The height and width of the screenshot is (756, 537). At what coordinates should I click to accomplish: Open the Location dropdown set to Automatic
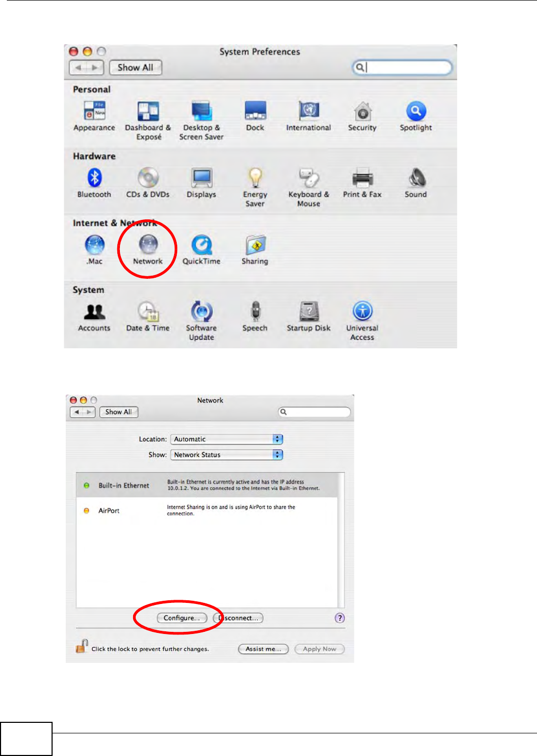pyautogui.click(x=227, y=439)
